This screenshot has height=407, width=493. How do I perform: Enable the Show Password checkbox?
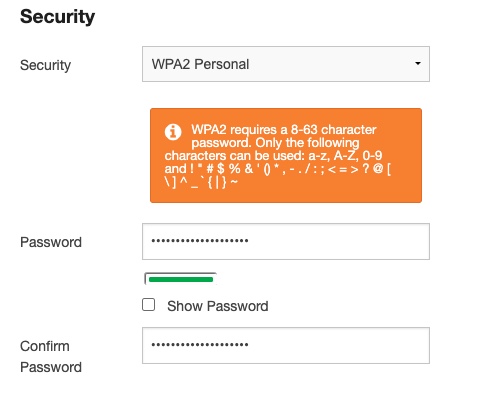(x=148, y=305)
